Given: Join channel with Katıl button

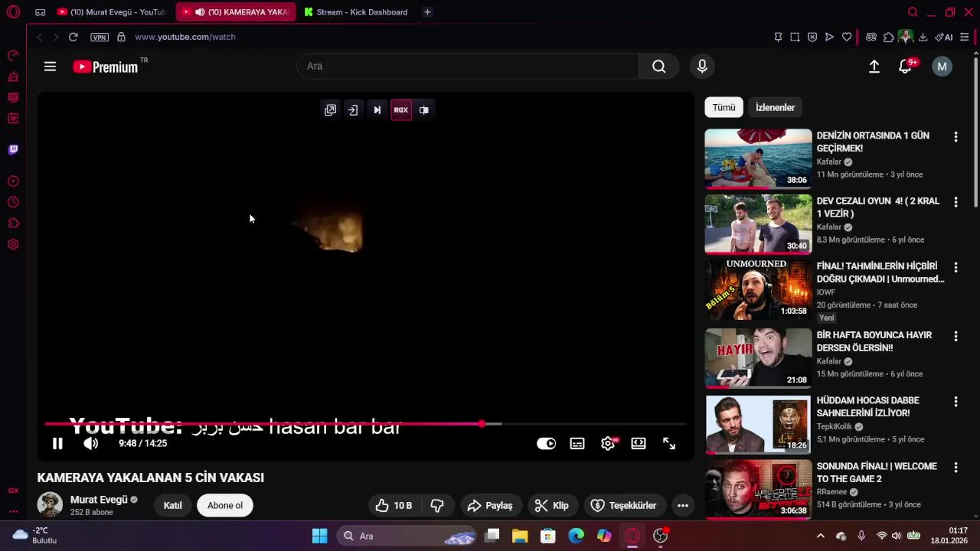Looking at the screenshot, I should 173,505.
